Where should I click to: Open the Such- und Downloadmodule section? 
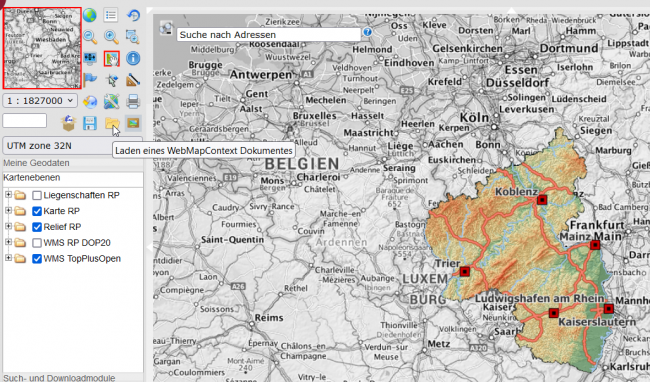tap(59, 378)
